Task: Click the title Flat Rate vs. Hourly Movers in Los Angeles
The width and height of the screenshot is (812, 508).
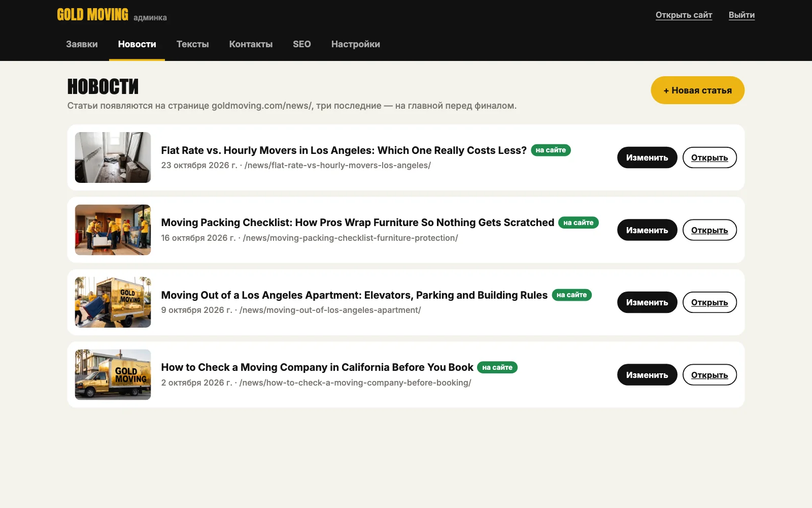Action: [x=344, y=150]
